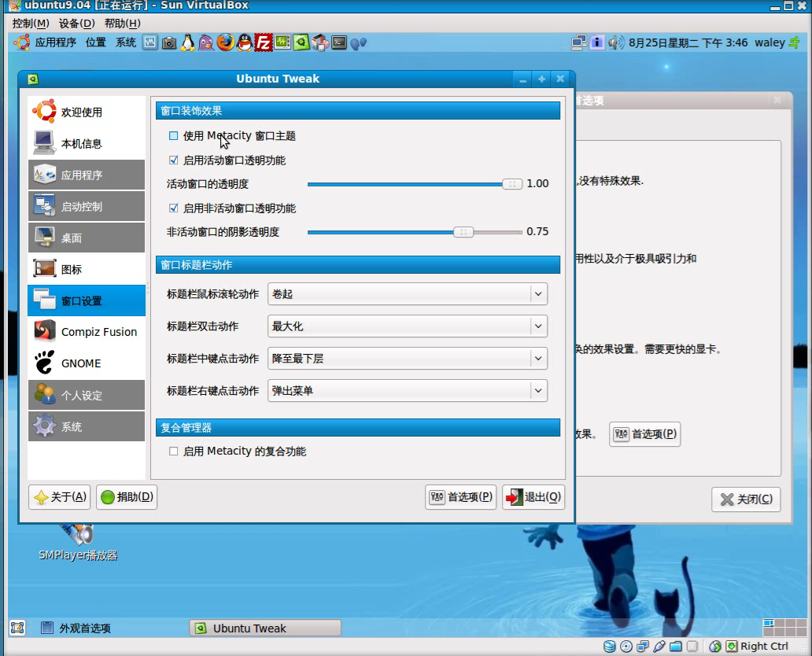Viewport: 812px width, 656px height.
Task: Uncheck 启用非活动窗口透明功能
Action: pos(173,208)
